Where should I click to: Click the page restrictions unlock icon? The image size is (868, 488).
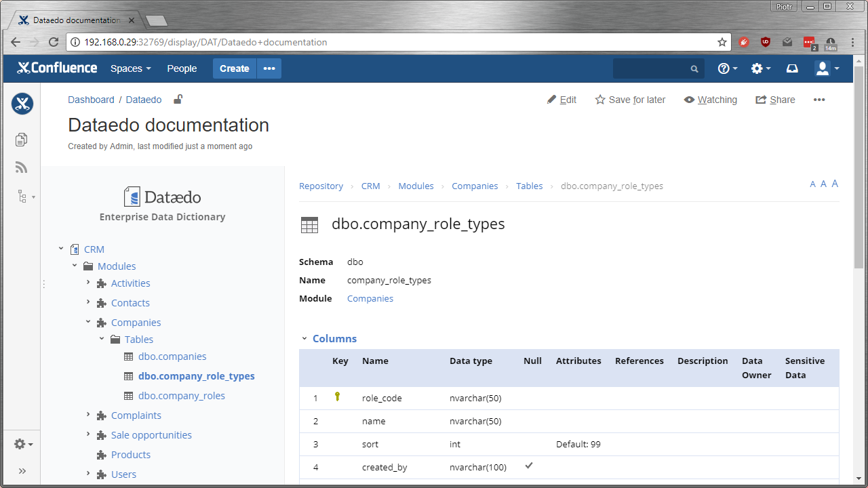pos(178,100)
